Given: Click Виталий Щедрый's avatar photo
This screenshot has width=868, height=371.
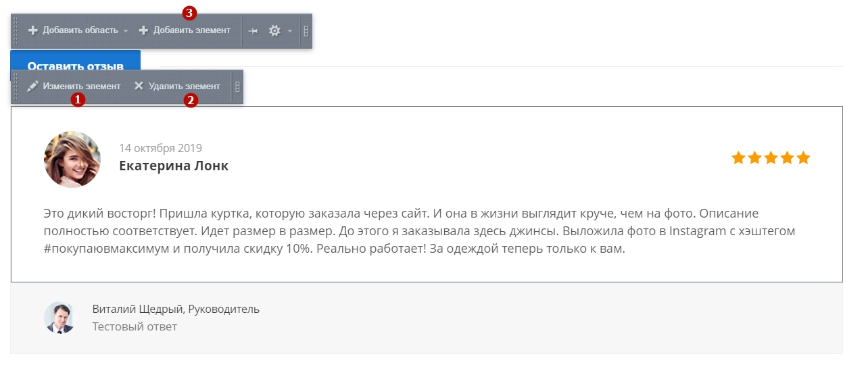Looking at the screenshot, I should (x=59, y=318).
